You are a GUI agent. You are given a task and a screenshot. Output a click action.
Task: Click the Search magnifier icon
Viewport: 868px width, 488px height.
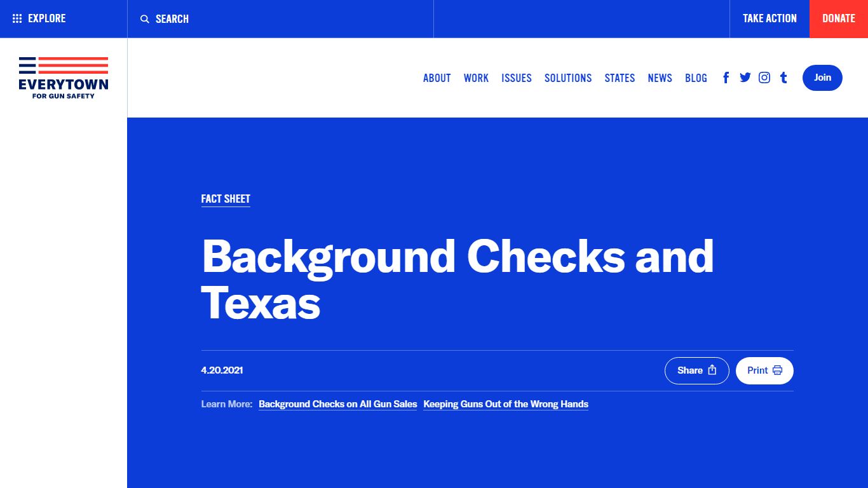tap(145, 19)
